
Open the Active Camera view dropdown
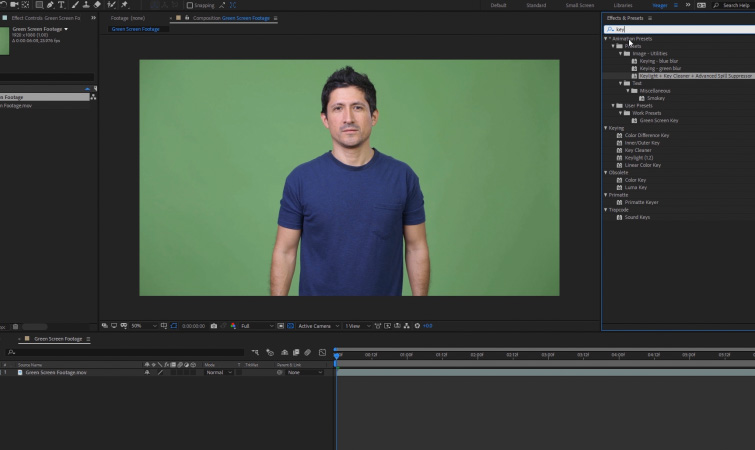click(318, 326)
